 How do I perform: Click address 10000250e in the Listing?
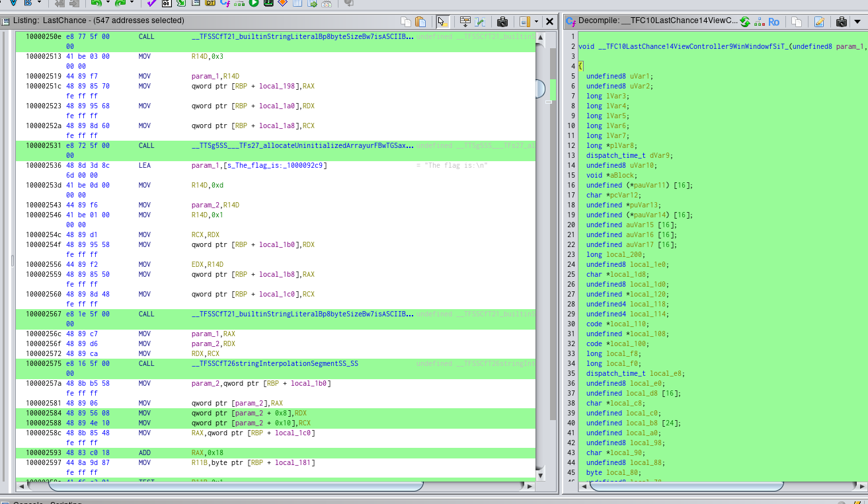tap(45, 36)
